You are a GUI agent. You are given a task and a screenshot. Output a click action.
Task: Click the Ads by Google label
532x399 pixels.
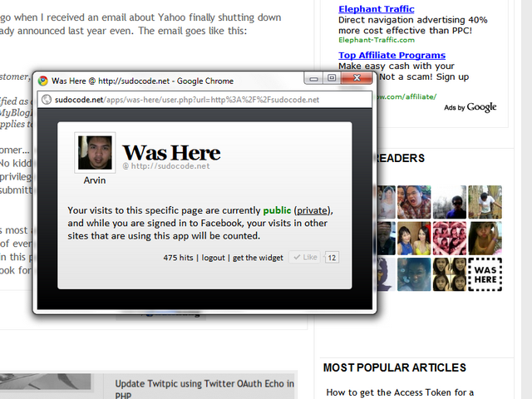[x=470, y=107]
